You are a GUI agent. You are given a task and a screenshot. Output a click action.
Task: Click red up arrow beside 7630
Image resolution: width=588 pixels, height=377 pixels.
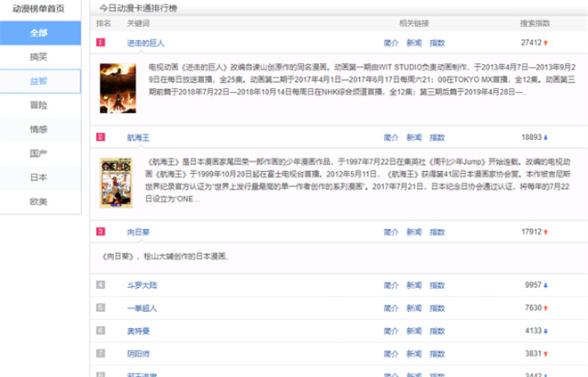(545, 308)
